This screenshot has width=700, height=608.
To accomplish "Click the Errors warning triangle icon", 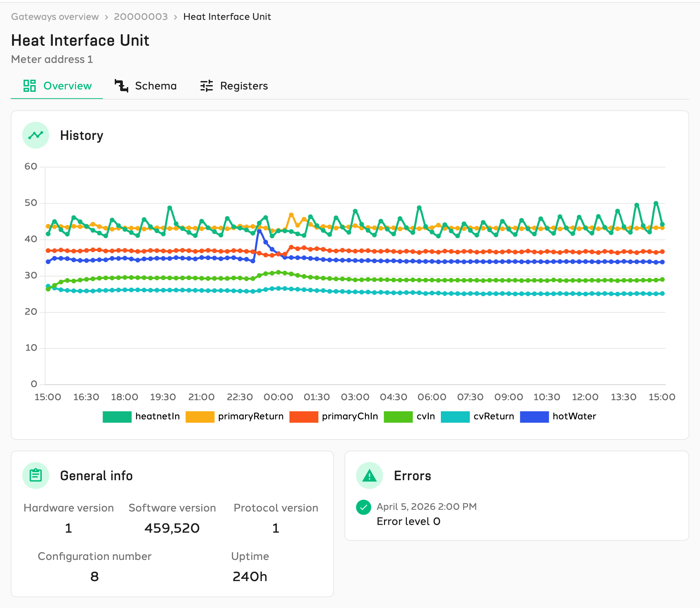I will (x=369, y=476).
